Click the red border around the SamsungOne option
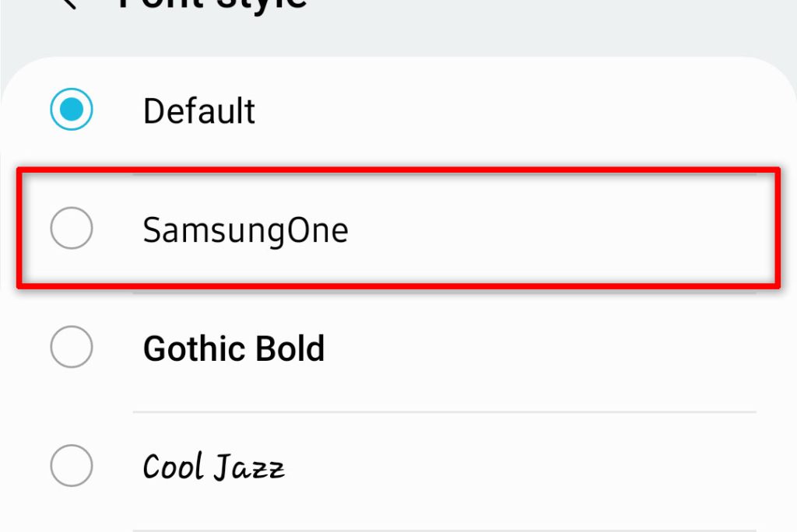Viewport: 797px width, 532px height. 398,171
